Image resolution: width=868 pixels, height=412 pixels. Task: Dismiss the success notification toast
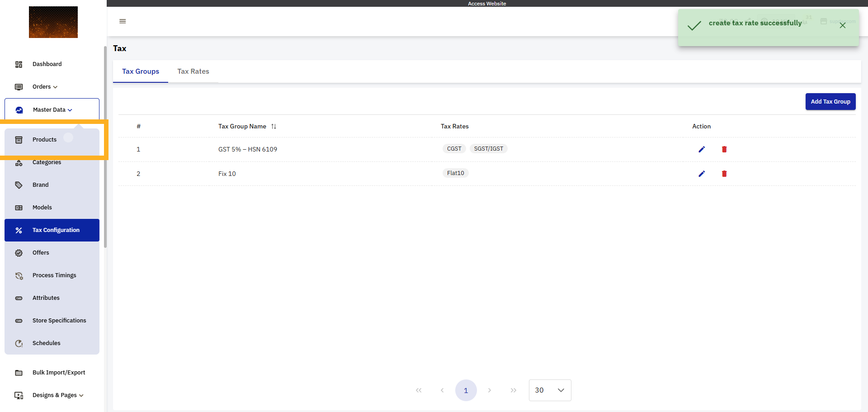[x=843, y=25]
